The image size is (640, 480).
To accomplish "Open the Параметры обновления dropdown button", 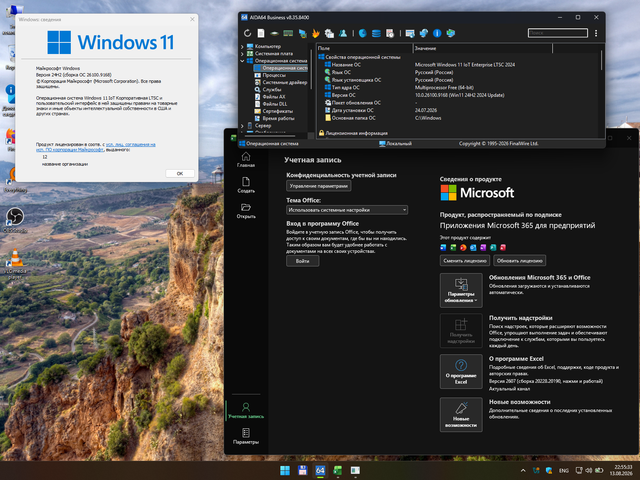I will (x=461, y=290).
